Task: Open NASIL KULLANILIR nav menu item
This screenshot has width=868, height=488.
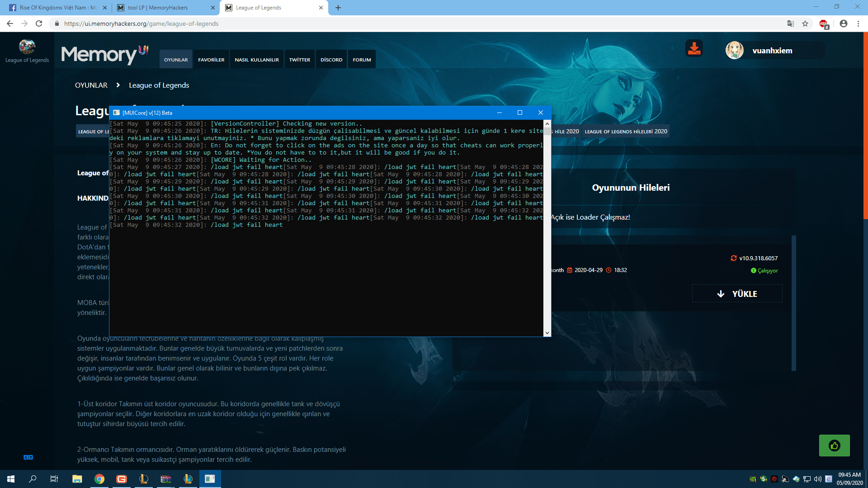Action: click(x=257, y=60)
